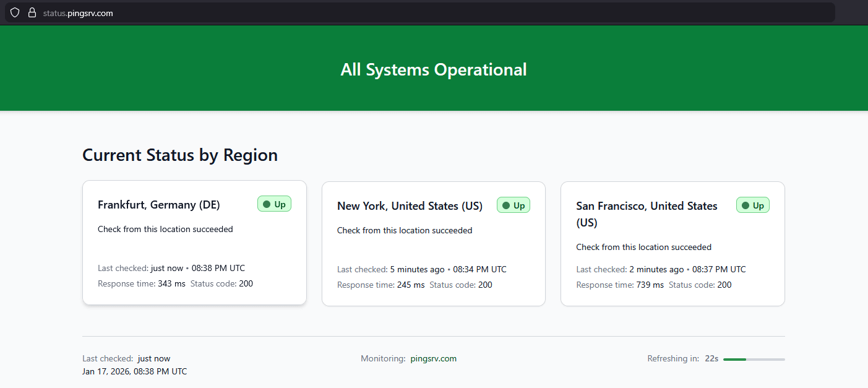868x388 pixels.
Task: Click inside the browser address bar
Action: pos(247,12)
